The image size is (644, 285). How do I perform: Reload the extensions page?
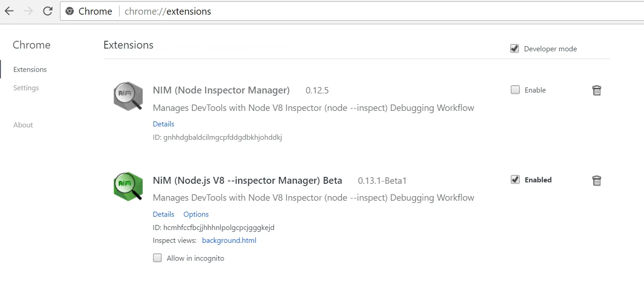tap(48, 11)
